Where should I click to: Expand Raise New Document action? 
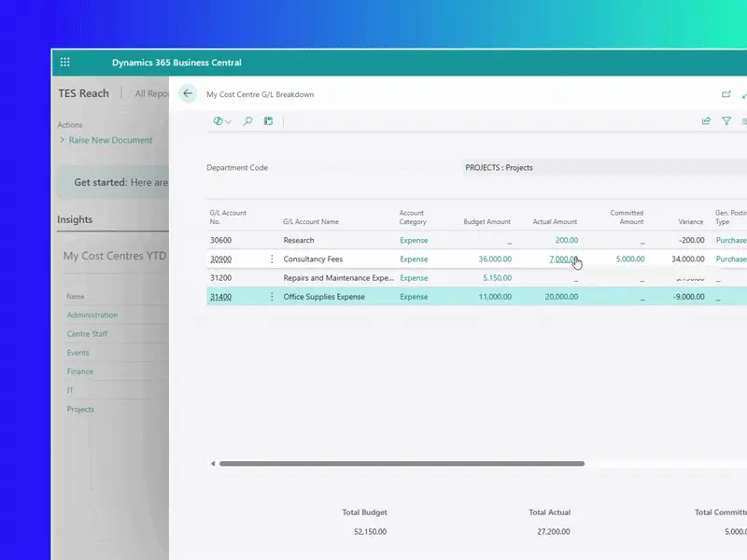click(109, 140)
